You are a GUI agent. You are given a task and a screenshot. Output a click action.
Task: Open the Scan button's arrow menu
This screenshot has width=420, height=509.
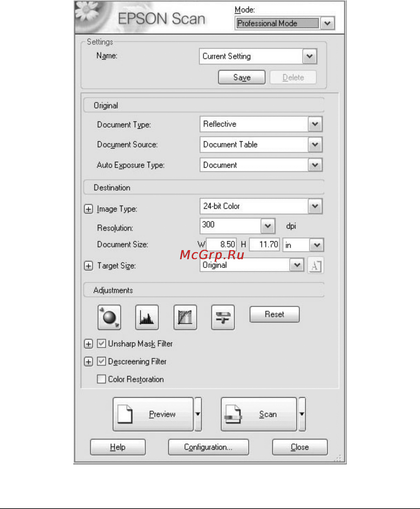coord(302,414)
